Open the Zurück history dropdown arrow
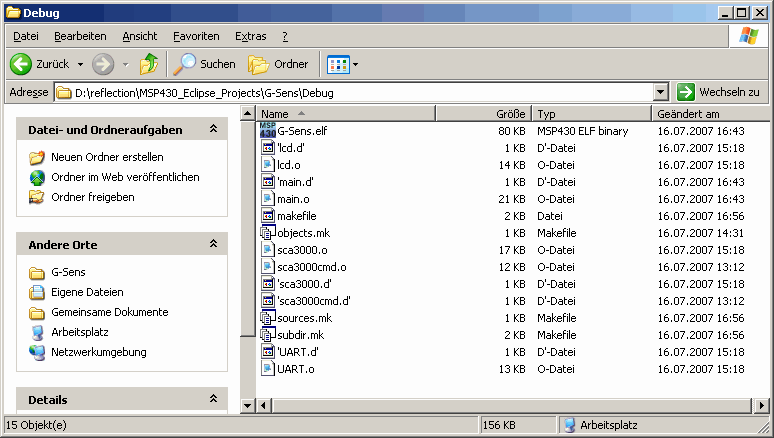 [x=80, y=64]
